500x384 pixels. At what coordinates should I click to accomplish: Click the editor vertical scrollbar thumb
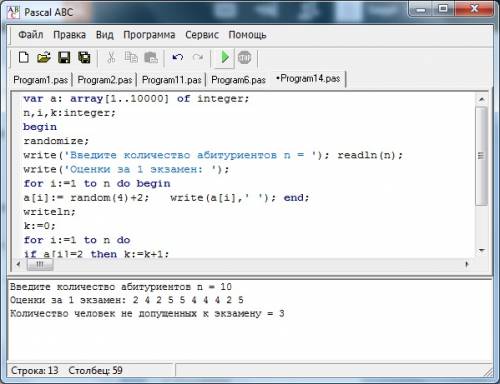pos(482,156)
